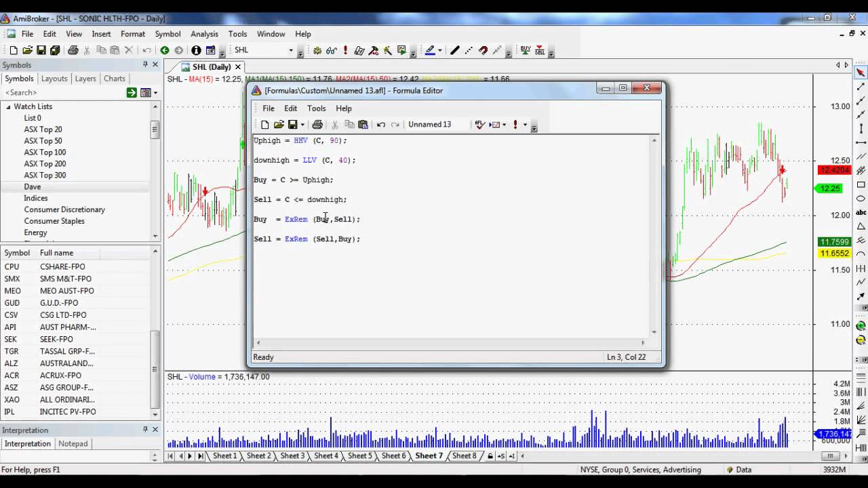Click the SELL arrow icon
The width and height of the screenshot is (868, 488).
(x=540, y=50)
